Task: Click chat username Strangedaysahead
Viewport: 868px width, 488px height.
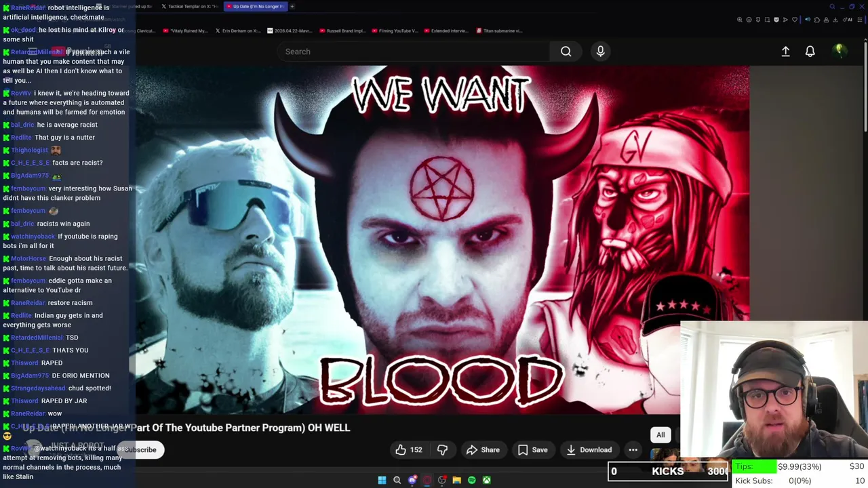Action: pyautogui.click(x=38, y=388)
